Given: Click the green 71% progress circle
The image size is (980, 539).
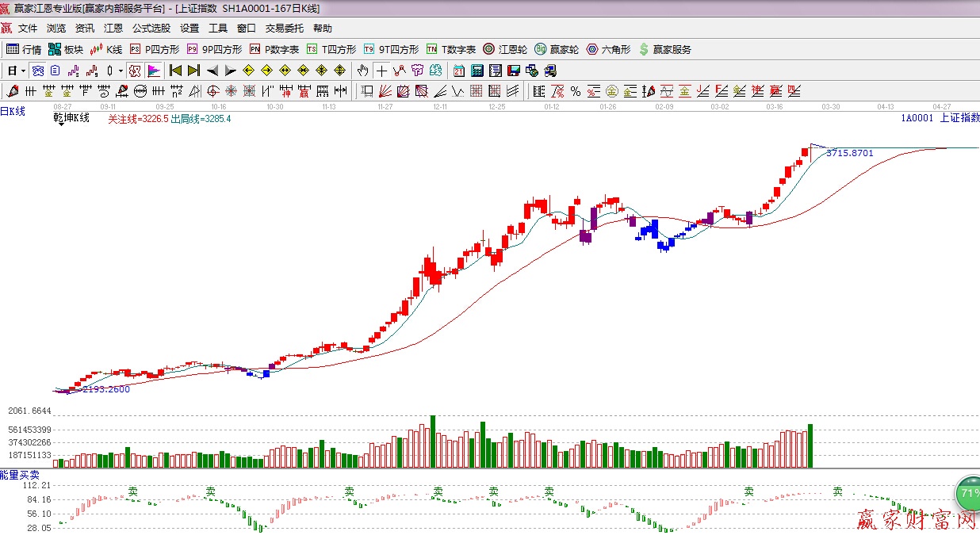Looking at the screenshot, I should [967, 493].
